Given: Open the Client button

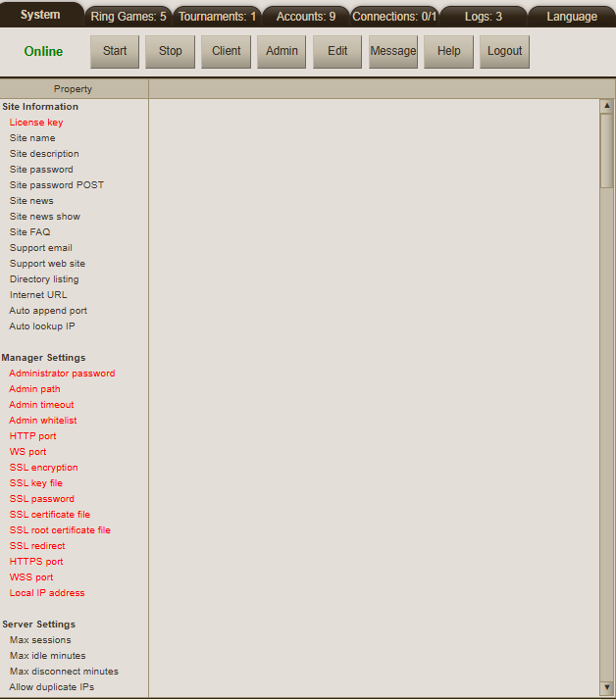Looking at the screenshot, I should 226,52.
